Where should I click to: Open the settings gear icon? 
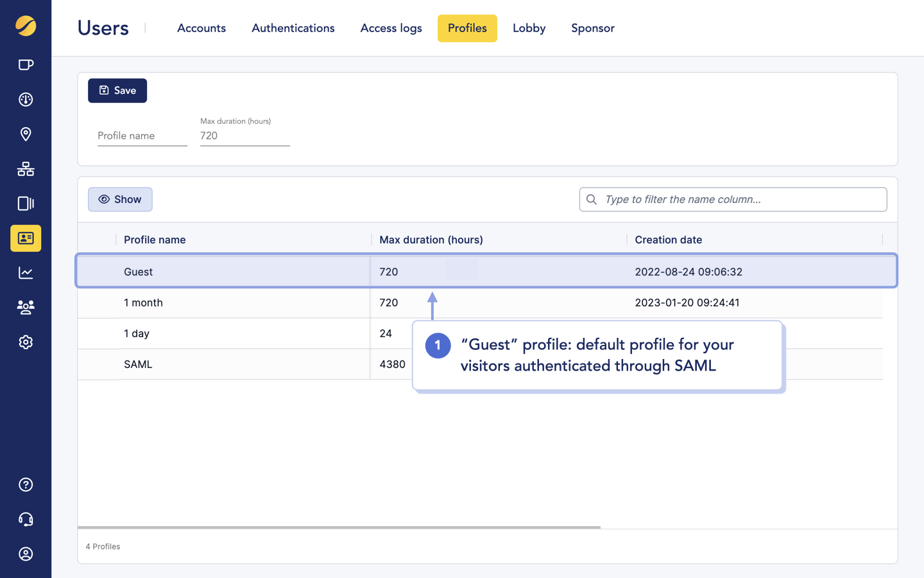click(x=26, y=342)
